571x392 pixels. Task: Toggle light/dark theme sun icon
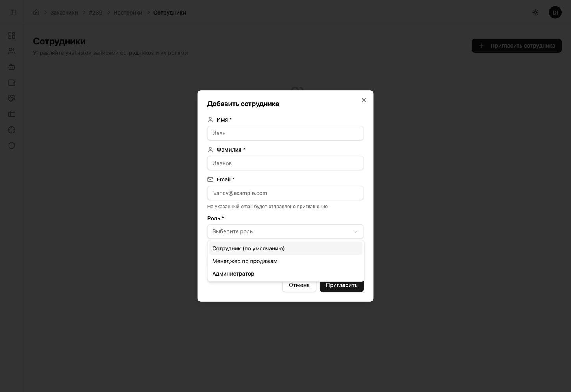[536, 13]
